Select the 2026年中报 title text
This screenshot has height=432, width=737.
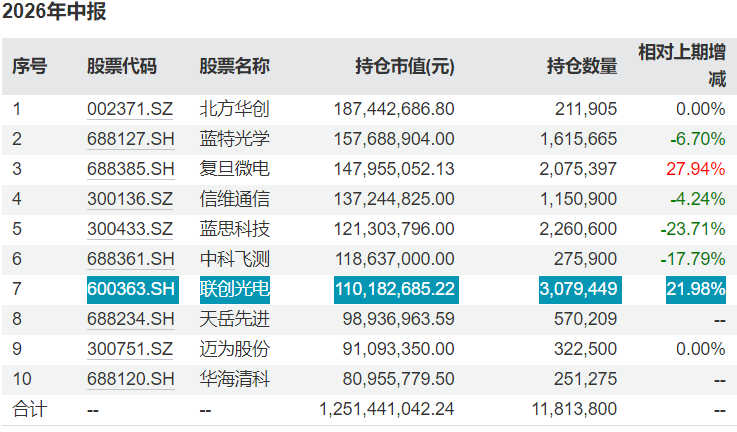click(x=55, y=11)
